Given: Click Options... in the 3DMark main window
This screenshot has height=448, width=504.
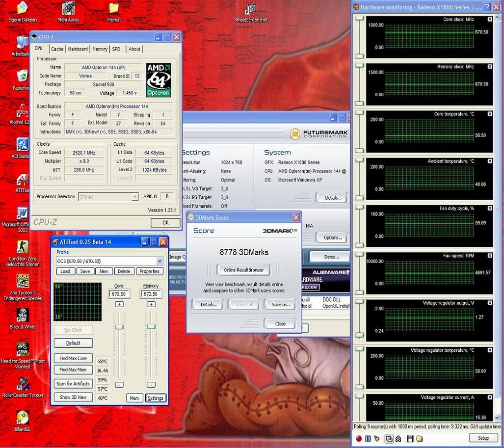Looking at the screenshot, I should [x=332, y=237].
